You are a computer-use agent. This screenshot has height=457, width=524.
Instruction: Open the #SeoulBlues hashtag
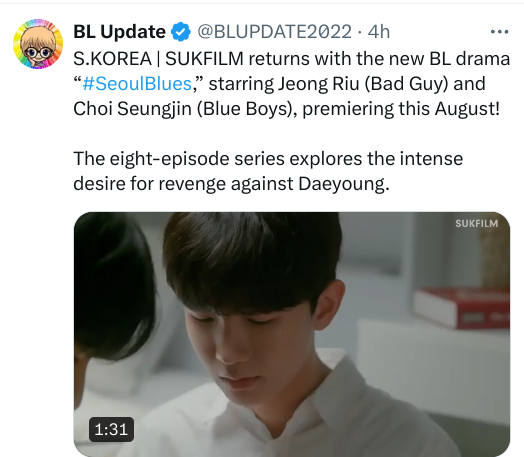pyautogui.click(x=137, y=84)
